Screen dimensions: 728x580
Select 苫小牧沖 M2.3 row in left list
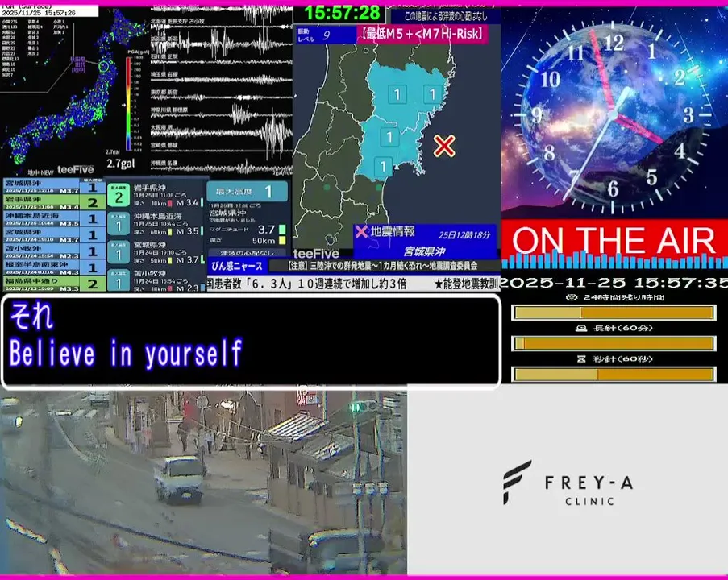pyautogui.click(x=54, y=251)
